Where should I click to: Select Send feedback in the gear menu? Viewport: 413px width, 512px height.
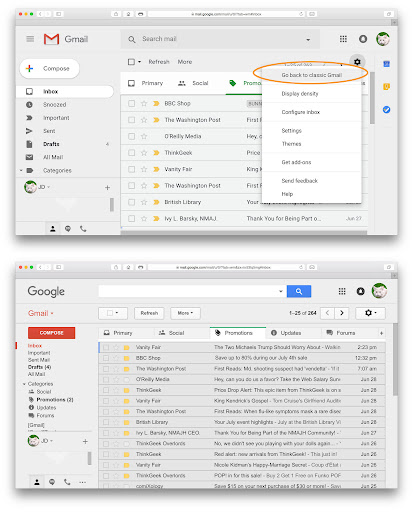tap(299, 181)
